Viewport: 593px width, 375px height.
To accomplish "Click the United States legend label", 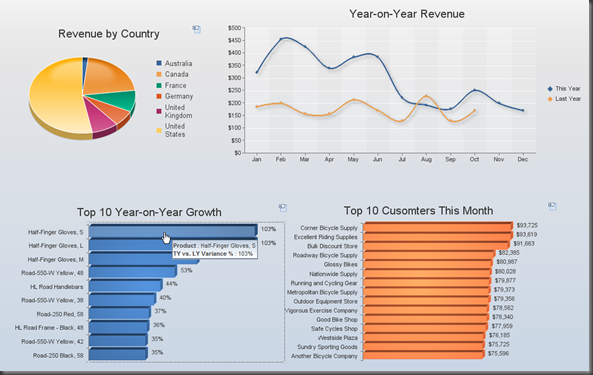I will click(175, 130).
